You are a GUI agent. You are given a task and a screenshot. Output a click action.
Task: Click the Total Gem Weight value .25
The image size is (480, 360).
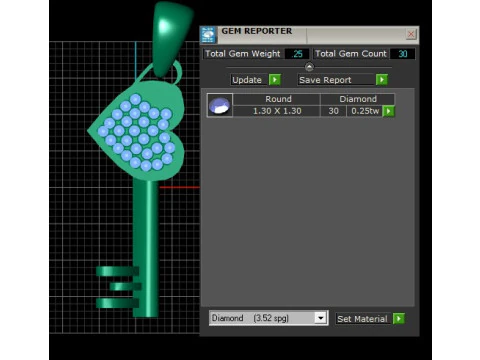click(297, 54)
